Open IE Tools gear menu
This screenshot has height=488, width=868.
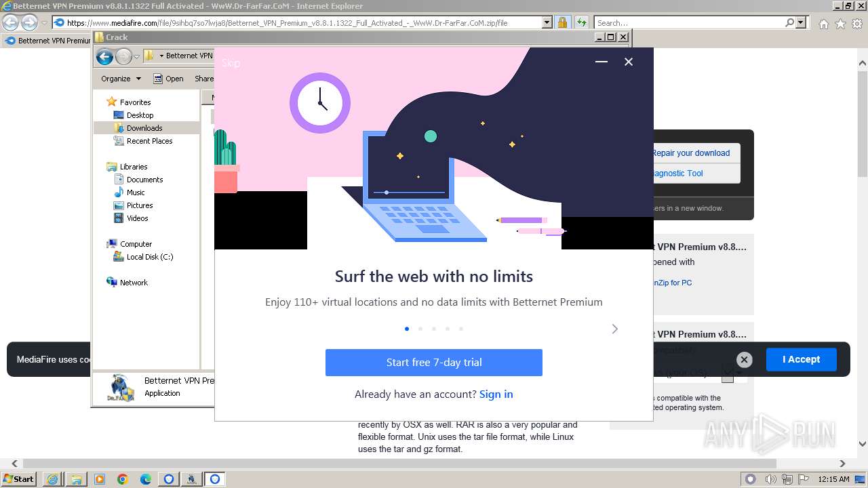pyautogui.click(x=857, y=24)
